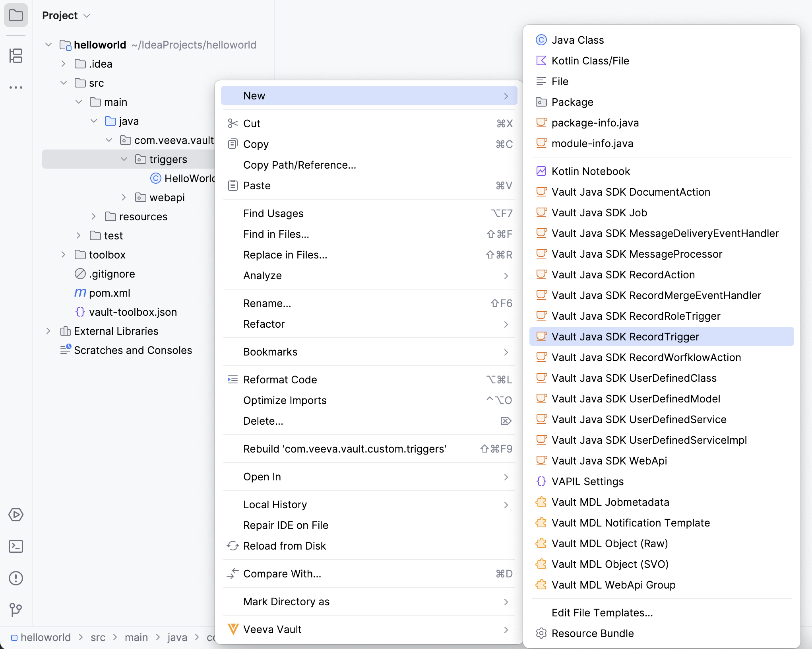Click the Compare With arrows icon
Image resolution: width=812 pixels, height=649 pixels.
(233, 574)
